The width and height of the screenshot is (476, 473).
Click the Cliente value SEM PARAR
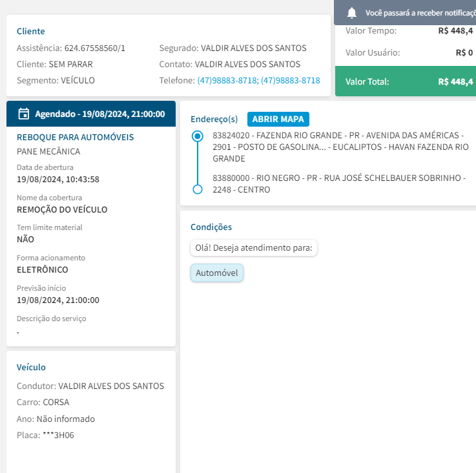(x=71, y=64)
